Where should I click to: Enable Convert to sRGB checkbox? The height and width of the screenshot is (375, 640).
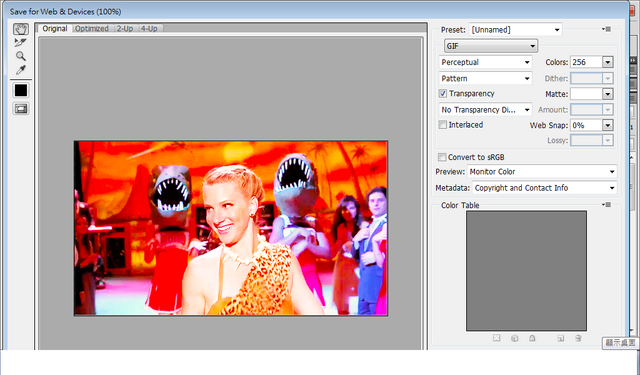(x=442, y=157)
